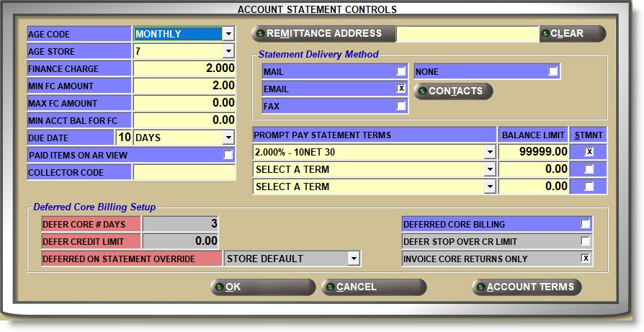Click the Collector Code input field
Screen dimensions: 644x332
184,173
